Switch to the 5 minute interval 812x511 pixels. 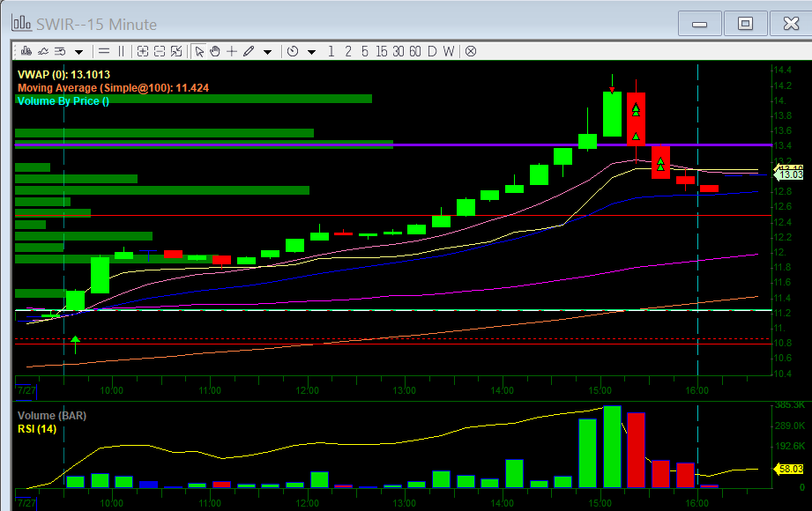pyautogui.click(x=365, y=51)
